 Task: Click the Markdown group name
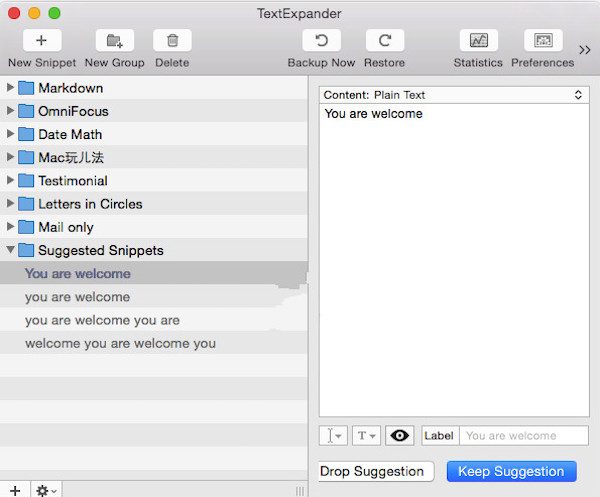(71, 88)
